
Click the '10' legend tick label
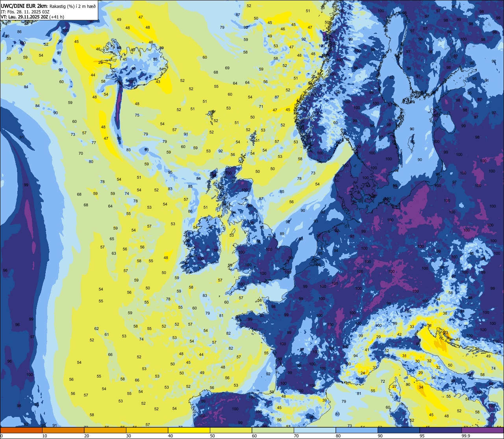coord(44,436)
